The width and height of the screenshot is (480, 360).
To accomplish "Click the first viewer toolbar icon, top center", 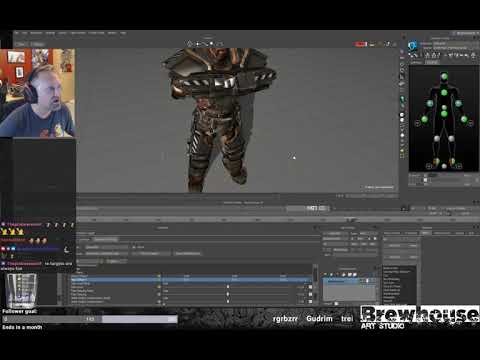I will tap(190, 44).
